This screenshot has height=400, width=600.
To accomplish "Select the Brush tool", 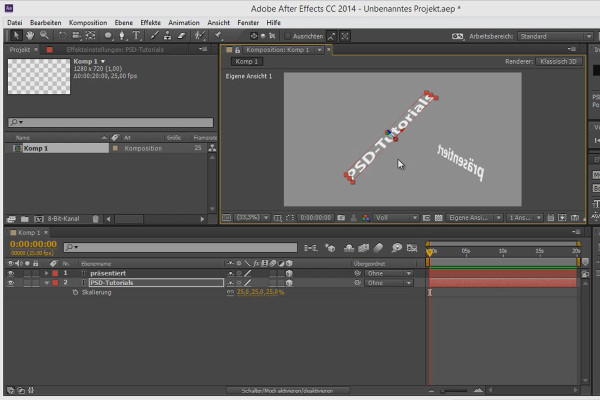I will (154, 36).
